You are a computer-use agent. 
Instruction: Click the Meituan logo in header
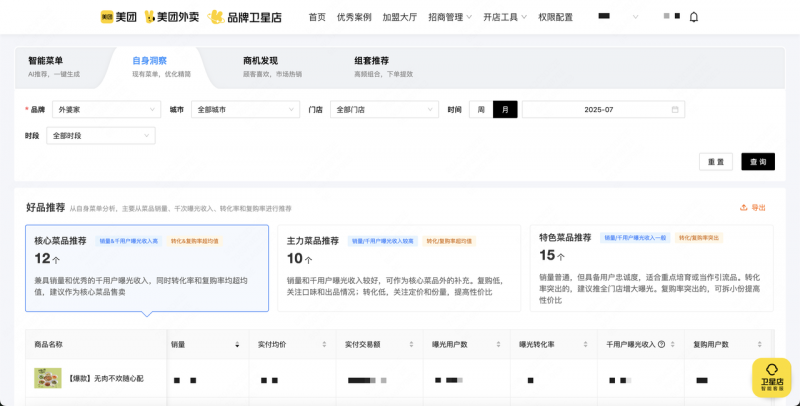(x=120, y=17)
